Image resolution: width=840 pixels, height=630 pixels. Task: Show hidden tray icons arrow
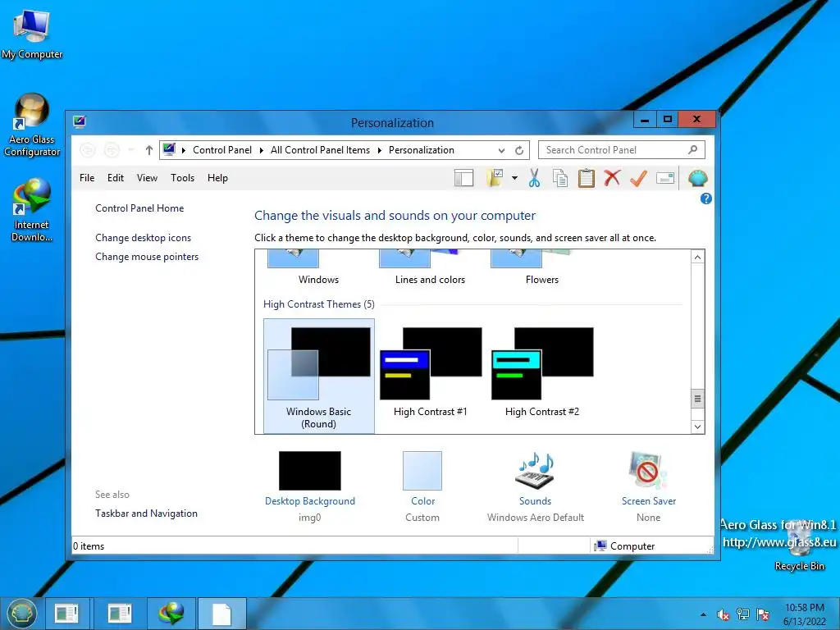click(x=703, y=614)
